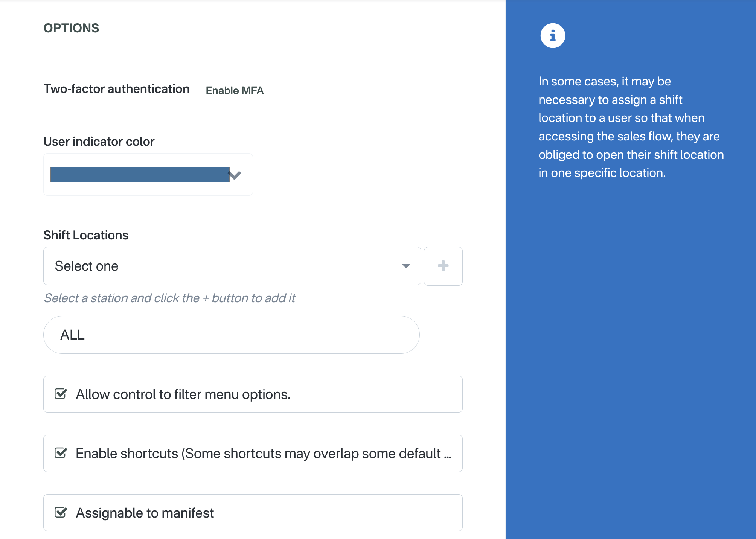Click the 'Select a station' hint text
The height and width of the screenshot is (539, 756).
point(169,298)
